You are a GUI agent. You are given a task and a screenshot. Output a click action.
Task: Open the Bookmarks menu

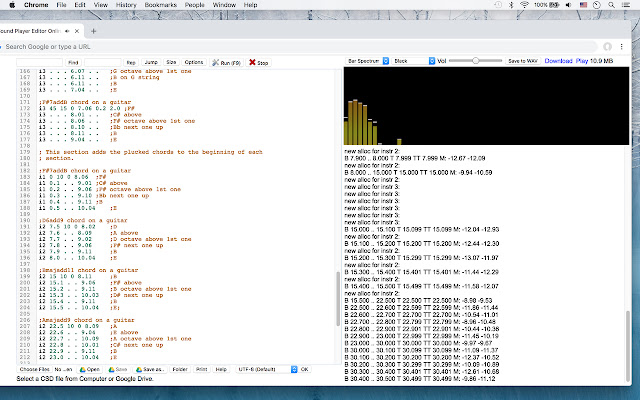coord(159,5)
